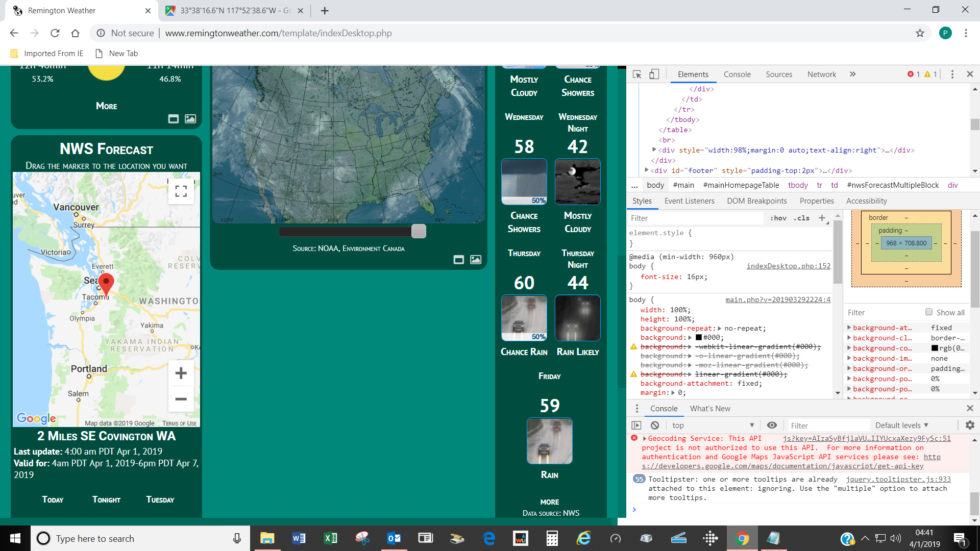
Task: Open the indexDesktop.php:152 source link
Action: [x=789, y=266]
